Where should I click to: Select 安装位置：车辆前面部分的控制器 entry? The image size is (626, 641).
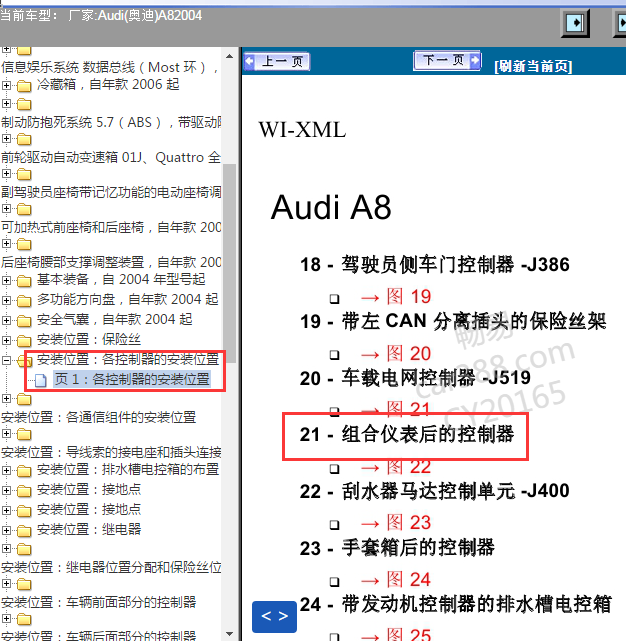[x=99, y=602]
